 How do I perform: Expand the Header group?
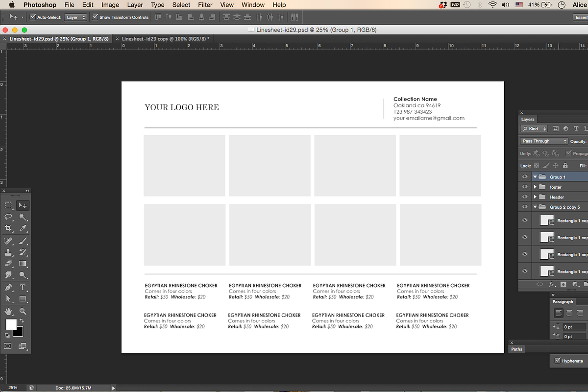click(x=535, y=197)
